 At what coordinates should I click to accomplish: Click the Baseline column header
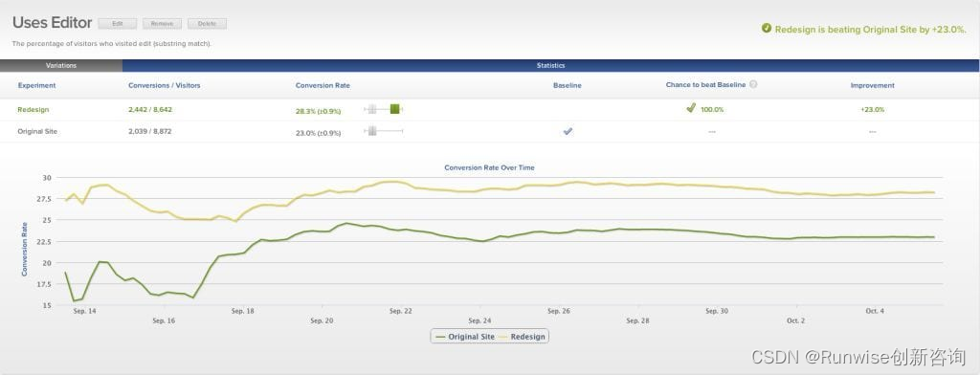click(567, 86)
